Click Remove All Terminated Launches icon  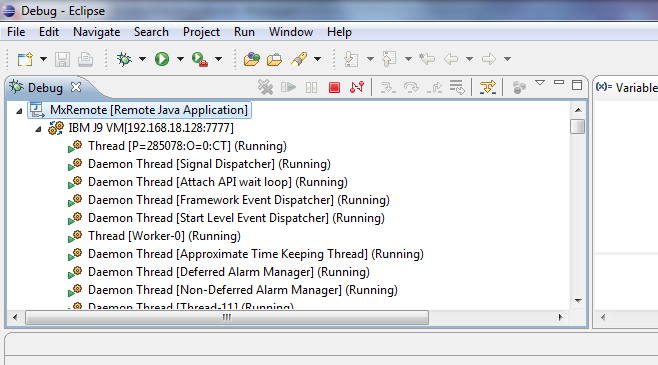point(265,87)
